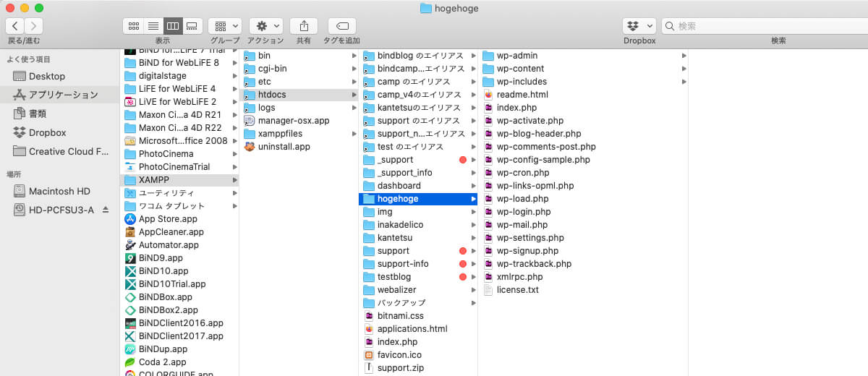Click the favicon.ico file icon

pos(369,355)
